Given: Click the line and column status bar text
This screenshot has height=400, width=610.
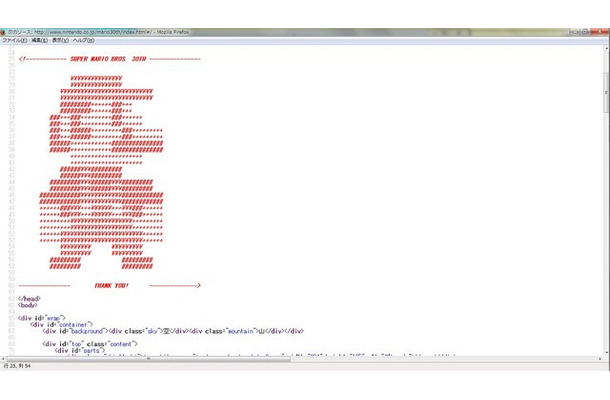Looking at the screenshot, I should pos(17,366).
